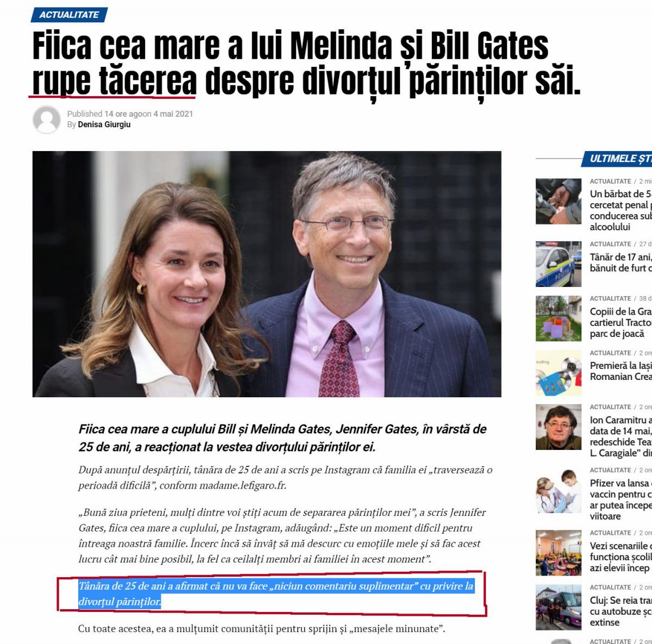Open the ULTIMELE ȘTIRI sidebar tab

[620, 159]
